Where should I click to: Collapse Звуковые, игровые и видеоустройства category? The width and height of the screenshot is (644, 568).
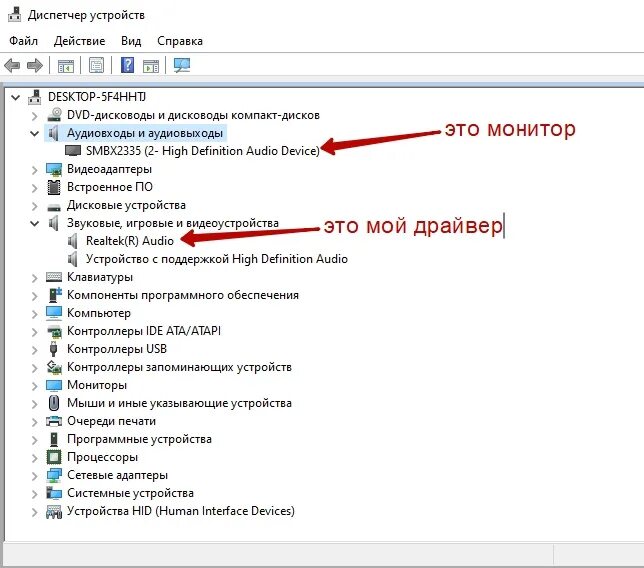pos(34,223)
